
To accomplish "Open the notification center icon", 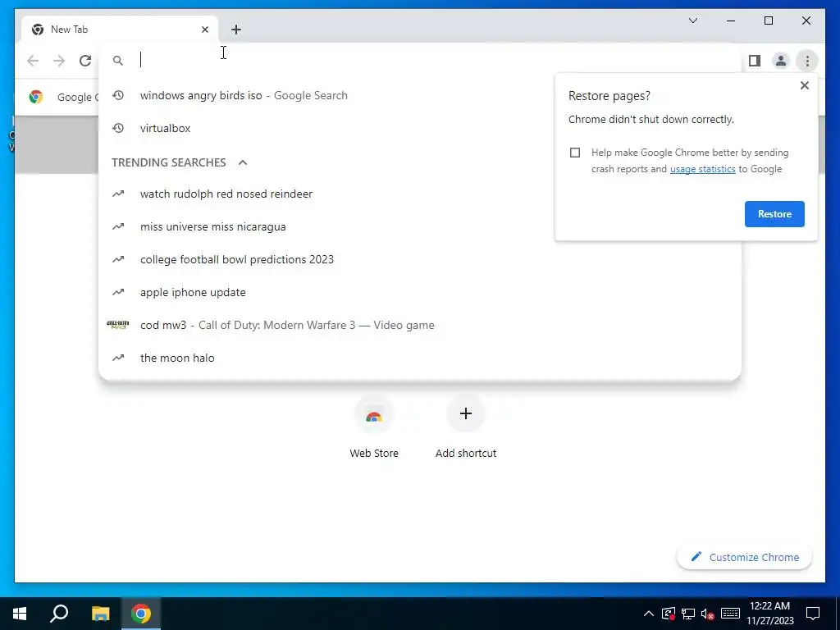I will pyautogui.click(x=813, y=614).
